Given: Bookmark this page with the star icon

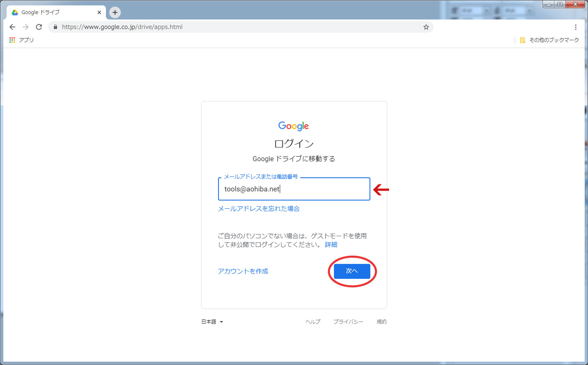Looking at the screenshot, I should tap(426, 27).
